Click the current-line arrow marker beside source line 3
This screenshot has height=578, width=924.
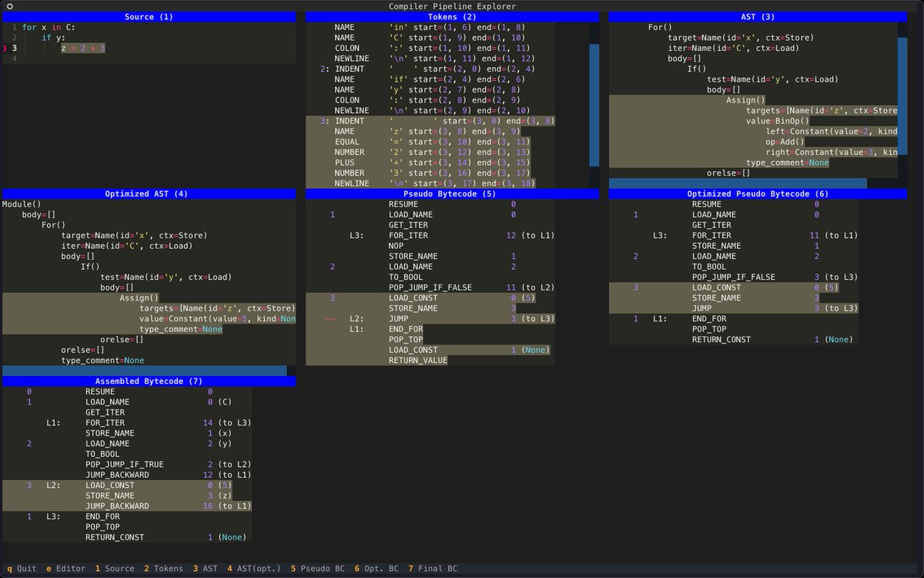pos(5,48)
